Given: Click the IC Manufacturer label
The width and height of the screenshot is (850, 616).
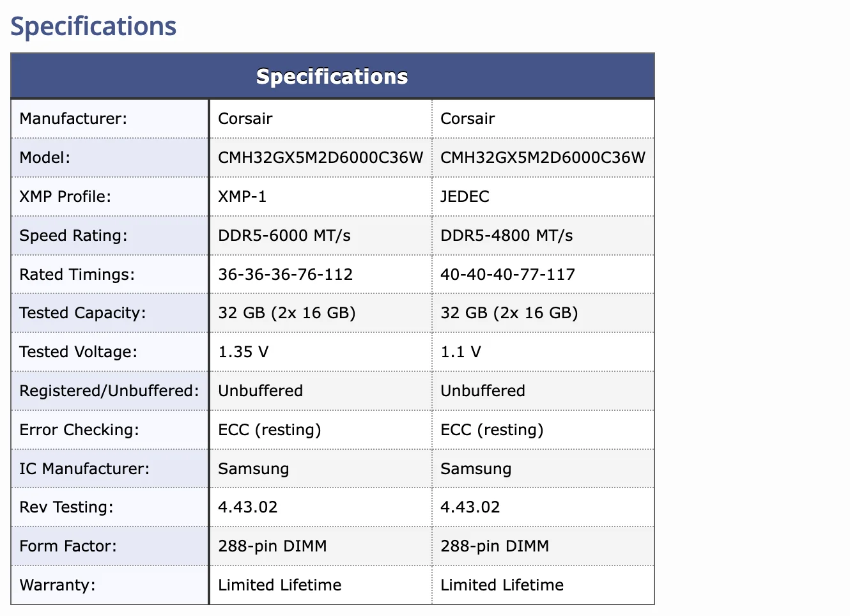Looking at the screenshot, I should point(84,469).
